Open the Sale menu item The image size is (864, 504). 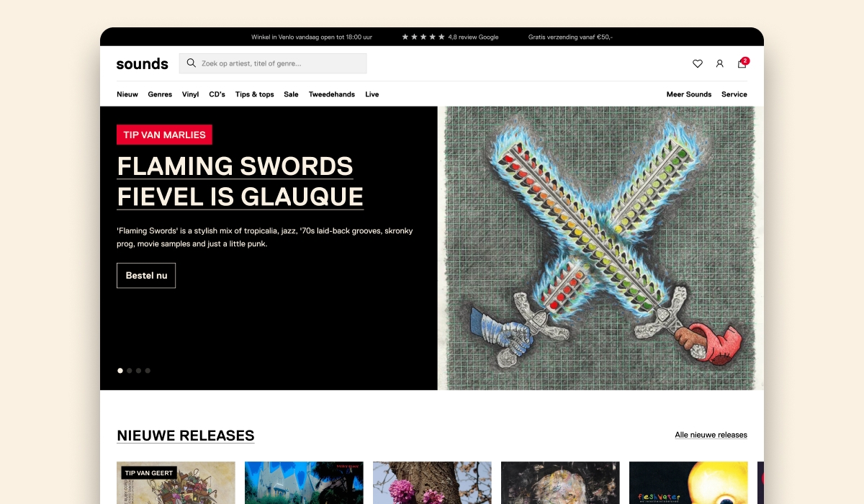(291, 94)
